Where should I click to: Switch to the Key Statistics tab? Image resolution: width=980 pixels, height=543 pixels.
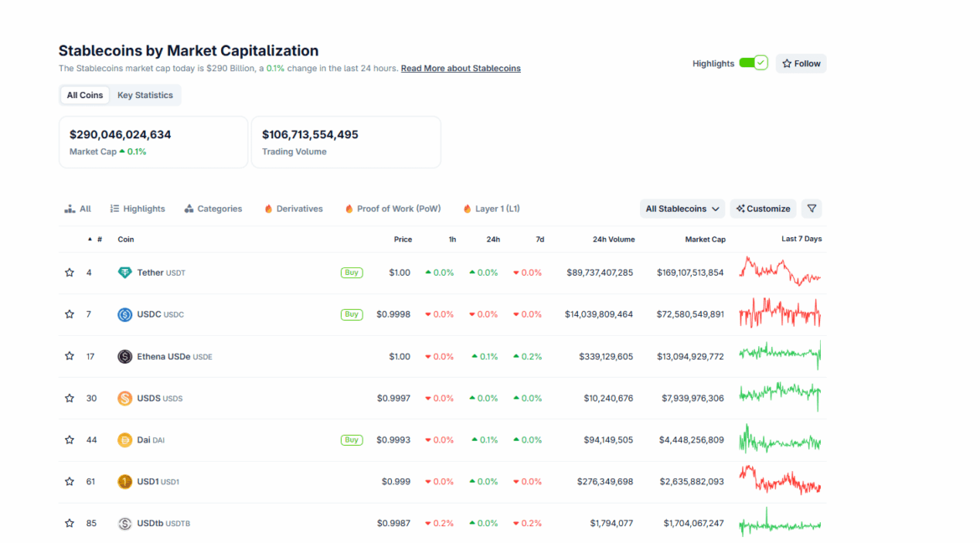145,96
